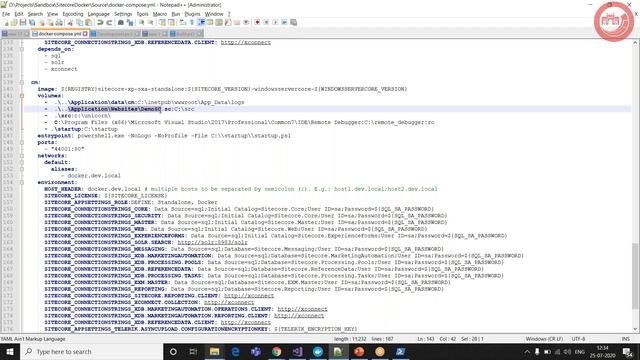640x360 pixels.
Task: Collapse the environment: fold marker
Action: pyautogui.click(x=22, y=182)
